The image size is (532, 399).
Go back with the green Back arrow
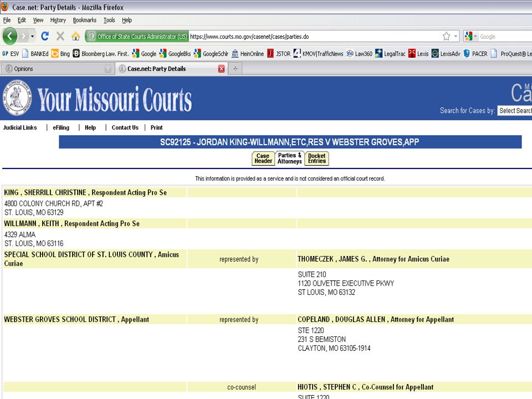click(x=10, y=36)
